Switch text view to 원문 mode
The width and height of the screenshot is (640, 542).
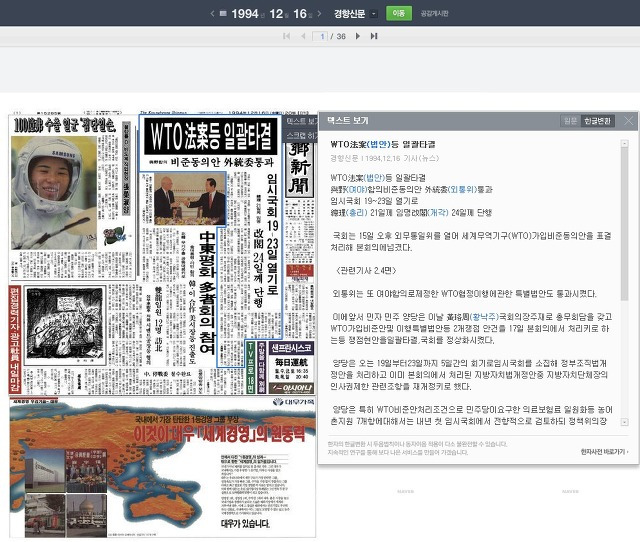click(571, 121)
